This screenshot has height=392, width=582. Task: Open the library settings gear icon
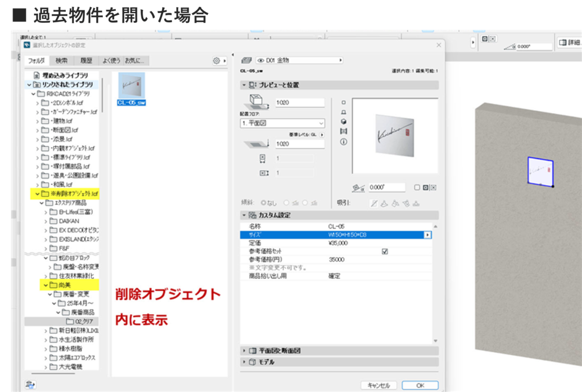[x=217, y=60]
